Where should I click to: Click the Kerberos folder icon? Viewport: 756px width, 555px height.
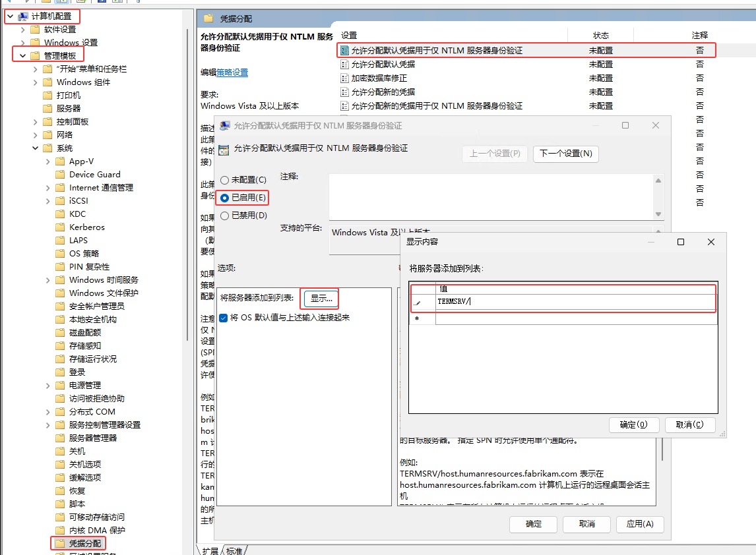[60, 227]
